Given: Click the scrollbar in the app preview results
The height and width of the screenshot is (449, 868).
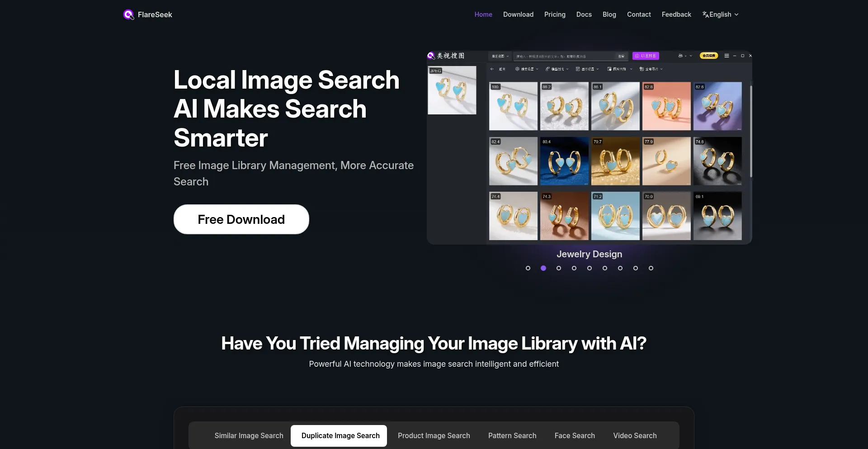Looking at the screenshot, I should click(x=751, y=131).
